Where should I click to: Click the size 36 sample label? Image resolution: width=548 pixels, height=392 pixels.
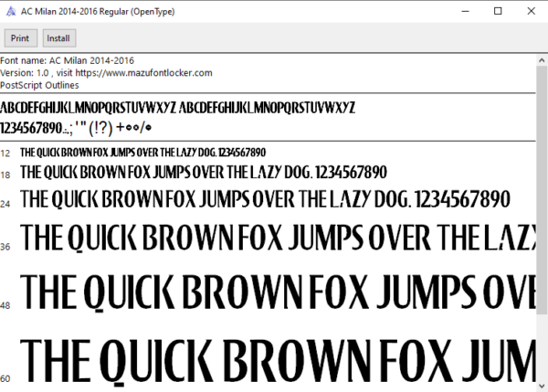5,247
